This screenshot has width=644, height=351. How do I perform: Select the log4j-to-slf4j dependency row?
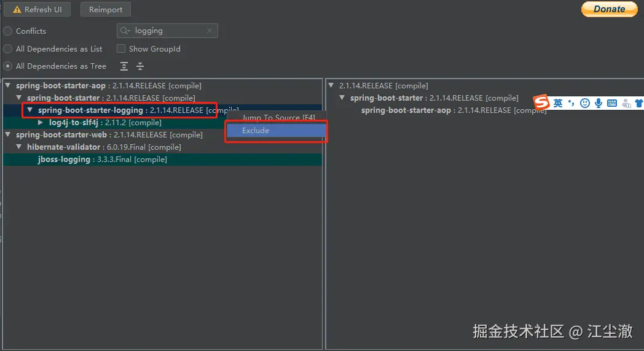pyautogui.click(x=163, y=122)
